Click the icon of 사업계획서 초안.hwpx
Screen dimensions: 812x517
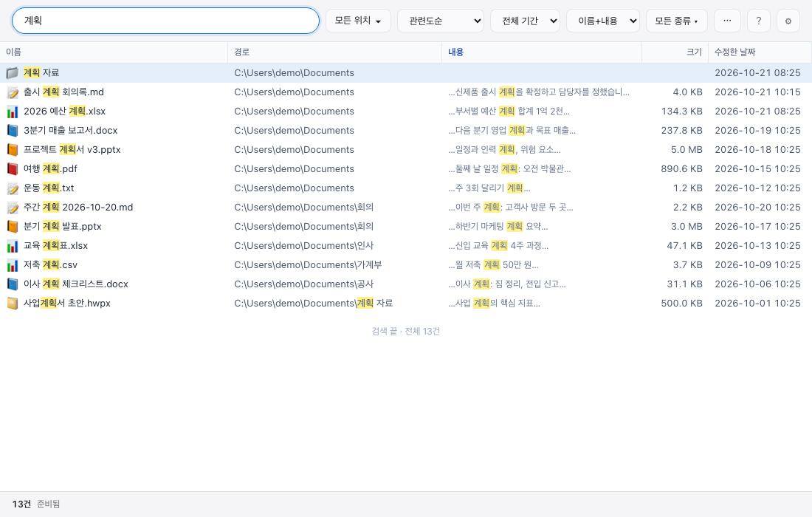click(13, 303)
